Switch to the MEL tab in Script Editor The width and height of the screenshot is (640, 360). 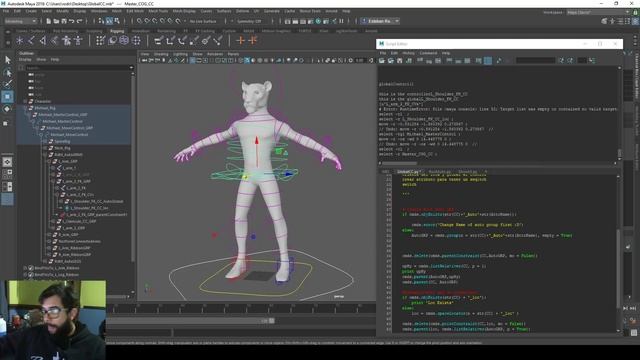pos(386,172)
